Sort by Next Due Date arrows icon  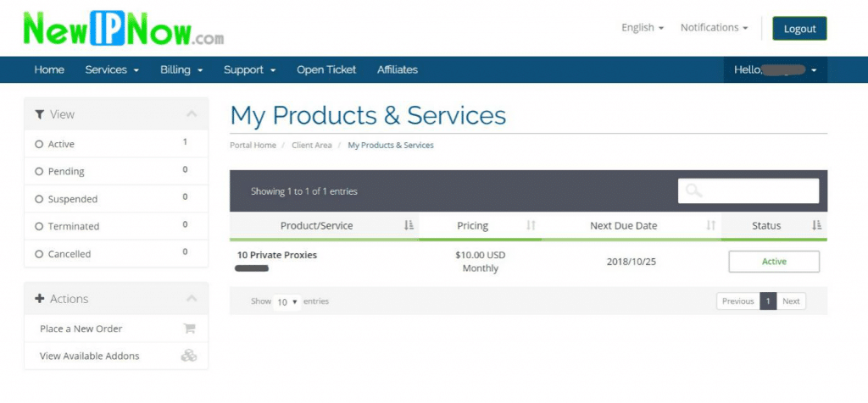point(711,225)
